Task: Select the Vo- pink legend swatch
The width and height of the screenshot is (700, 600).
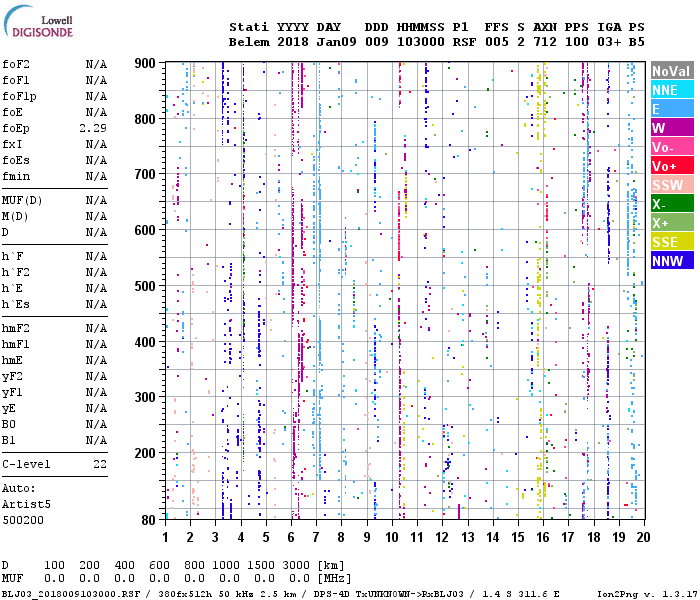Action: tap(672, 147)
